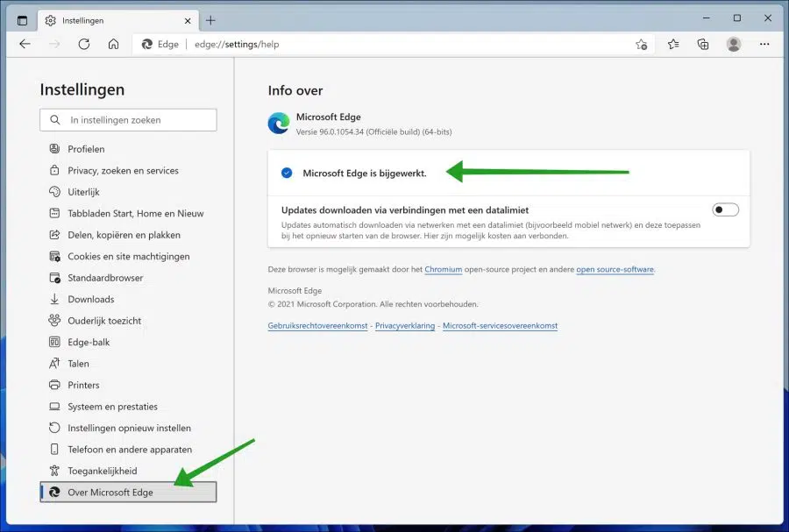The width and height of the screenshot is (789, 532).
Task: Open the Collections icon
Action: point(703,44)
